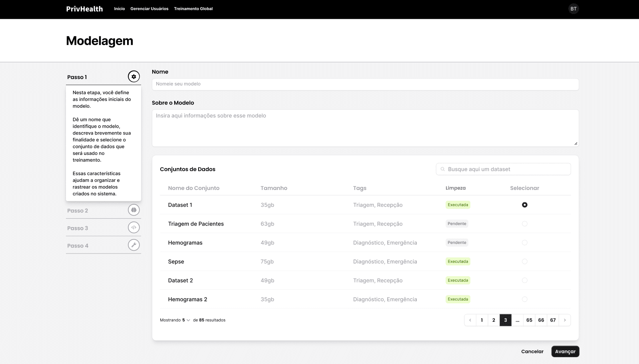Viewport: 639px width, 364px height.
Task: Click the brain icon beside Passo 2
Action: tap(134, 210)
